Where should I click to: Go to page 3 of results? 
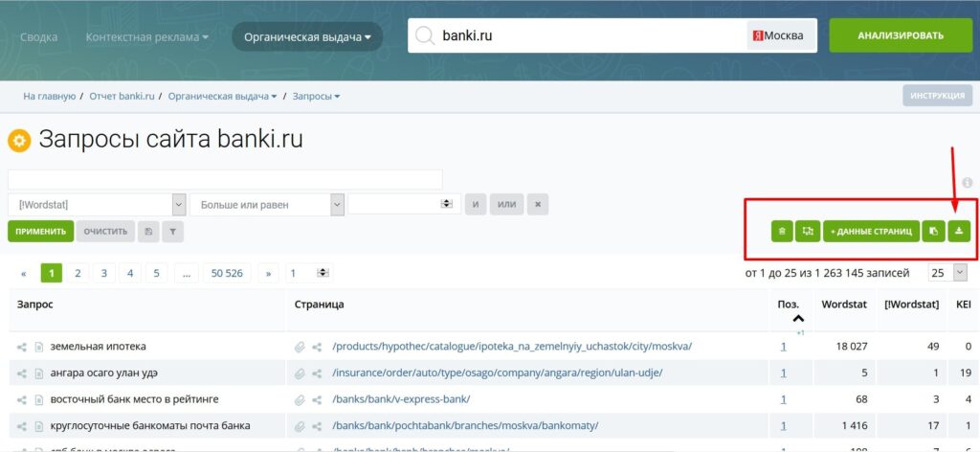click(x=103, y=273)
